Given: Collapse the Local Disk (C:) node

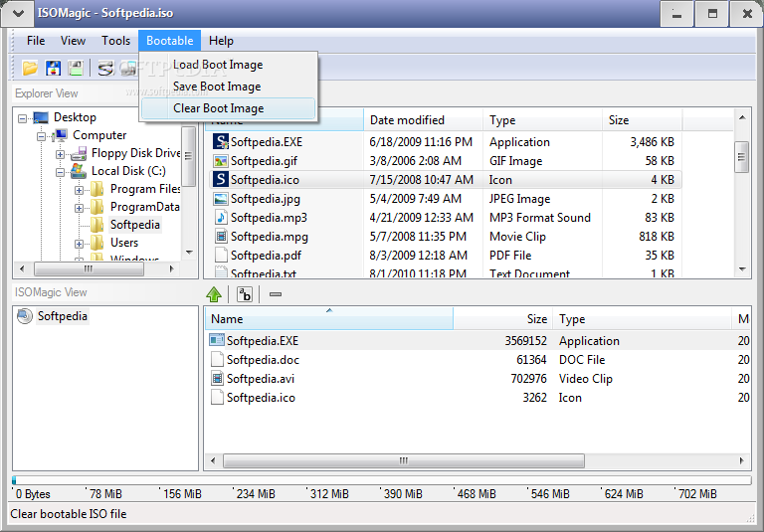Looking at the screenshot, I should pyautogui.click(x=60, y=172).
